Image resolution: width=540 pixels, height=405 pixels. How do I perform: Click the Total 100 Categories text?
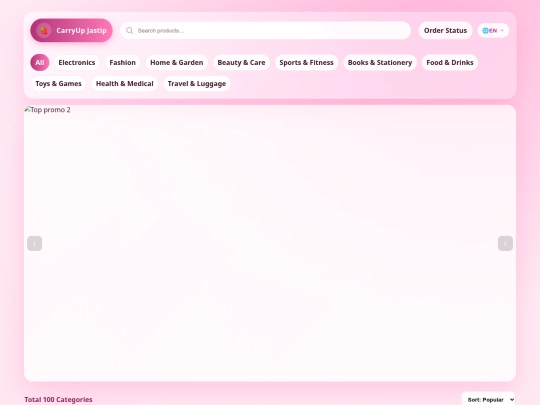(x=58, y=399)
